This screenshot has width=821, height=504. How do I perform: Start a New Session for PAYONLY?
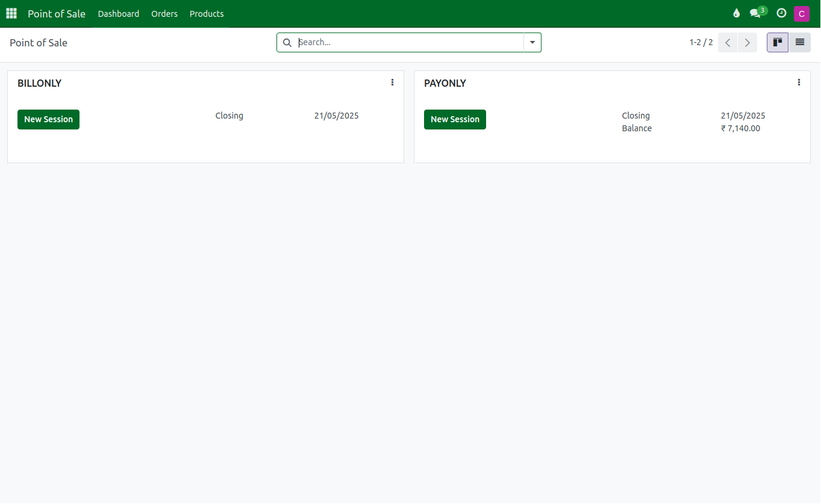pyautogui.click(x=455, y=119)
